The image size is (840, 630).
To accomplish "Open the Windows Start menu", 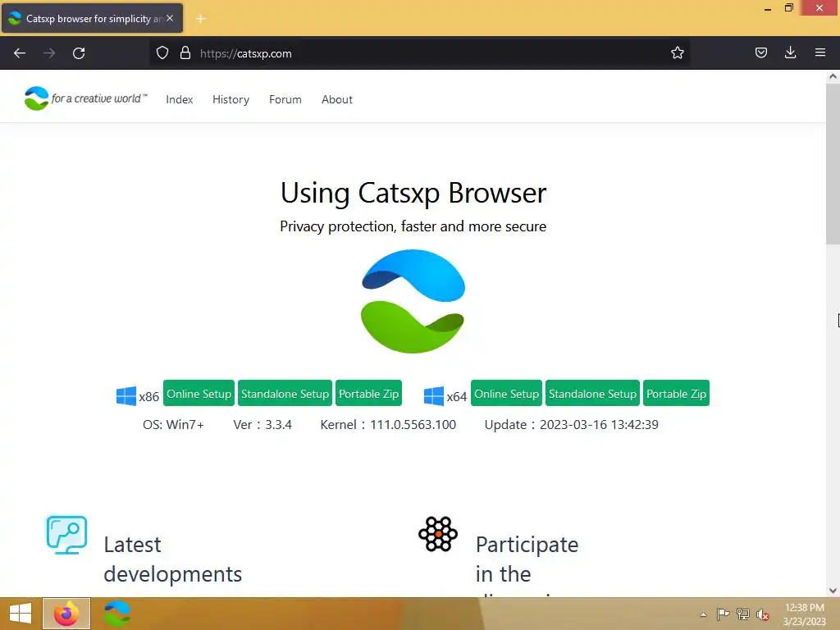I will pos(20,614).
